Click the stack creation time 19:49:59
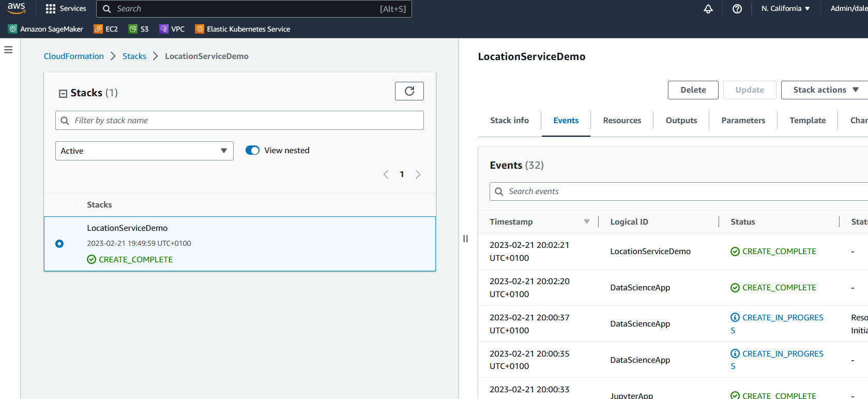The image size is (868, 399). (139, 243)
